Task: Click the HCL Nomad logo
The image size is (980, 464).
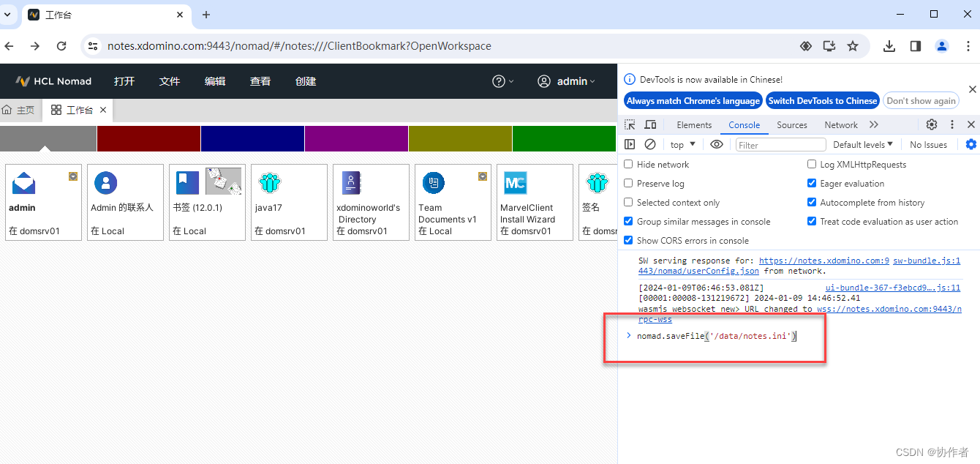Action: tap(53, 81)
